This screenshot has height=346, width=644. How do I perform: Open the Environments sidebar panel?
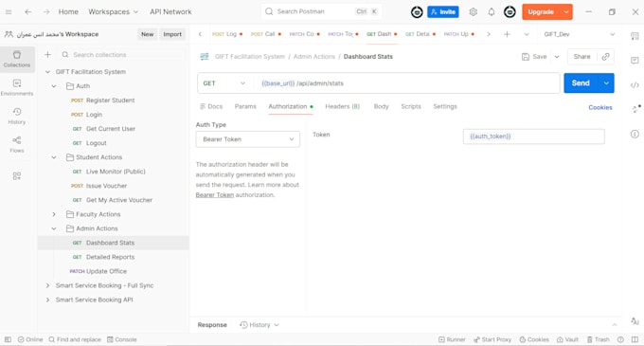click(x=17, y=87)
